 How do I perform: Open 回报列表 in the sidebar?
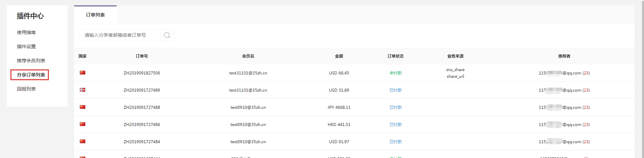[x=26, y=89]
